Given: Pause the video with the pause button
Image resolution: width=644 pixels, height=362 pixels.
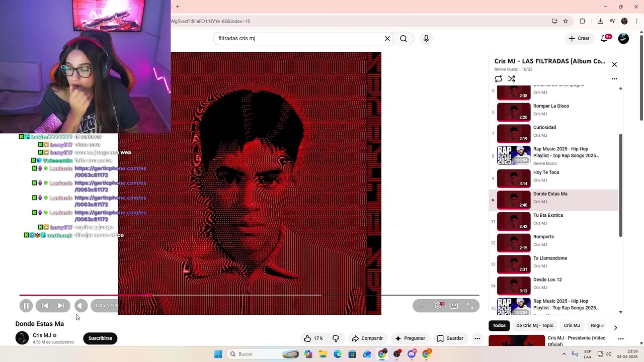Looking at the screenshot, I should pos(26,306).
